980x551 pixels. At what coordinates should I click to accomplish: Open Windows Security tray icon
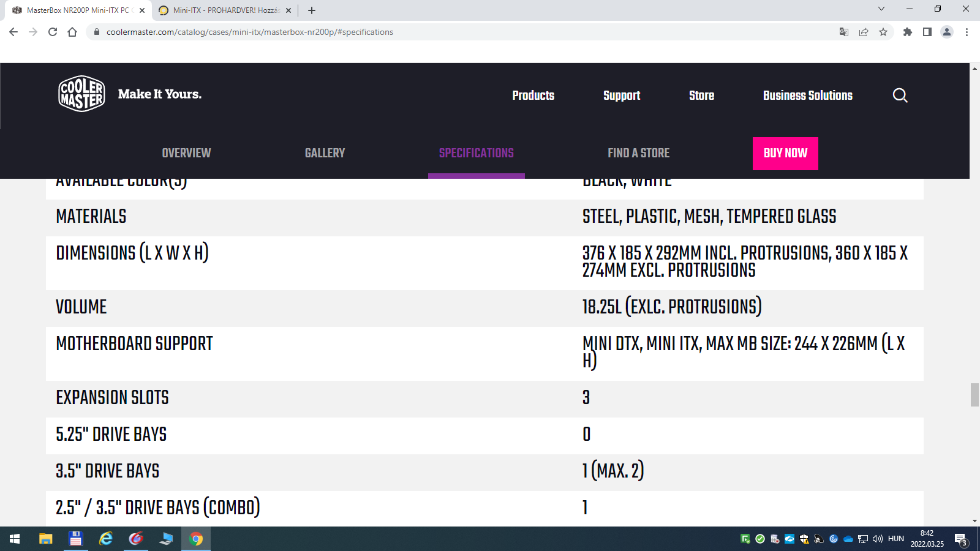[x=804, y=539]
